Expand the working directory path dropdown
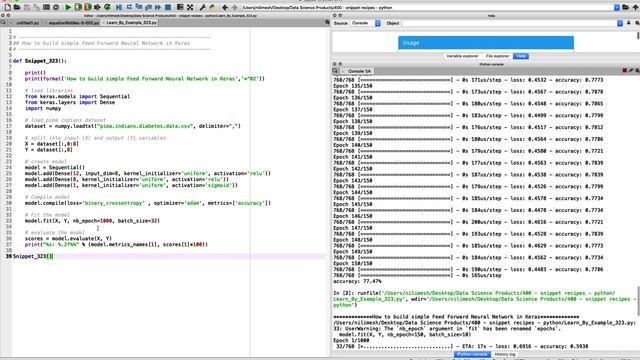Image resolution: width=640 pixels, height=360 pixels. [617, 7]
